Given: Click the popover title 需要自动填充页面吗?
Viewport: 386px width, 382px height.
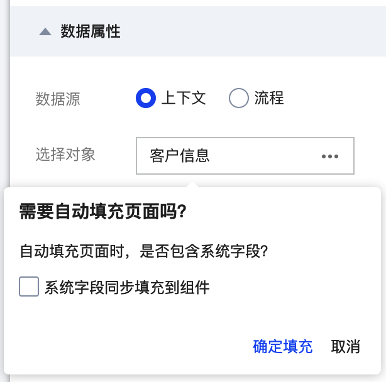Looking at the screenshot, I should click(103, 211).
